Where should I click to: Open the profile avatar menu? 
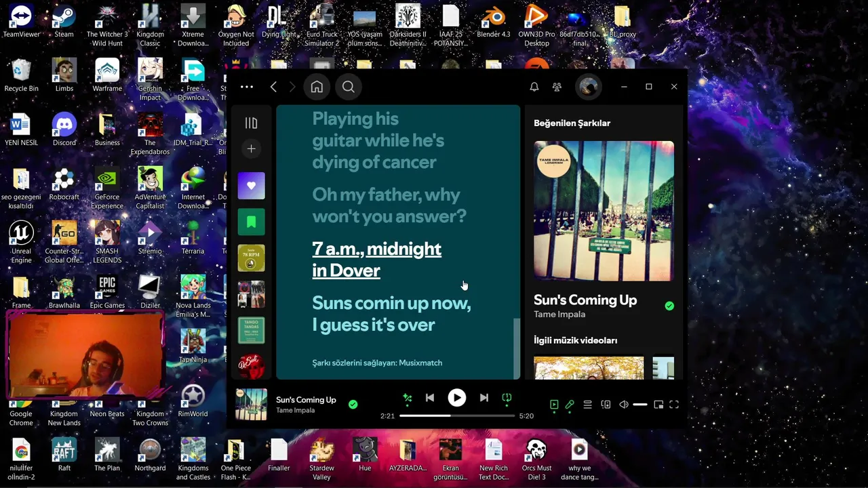coord(588,87)
